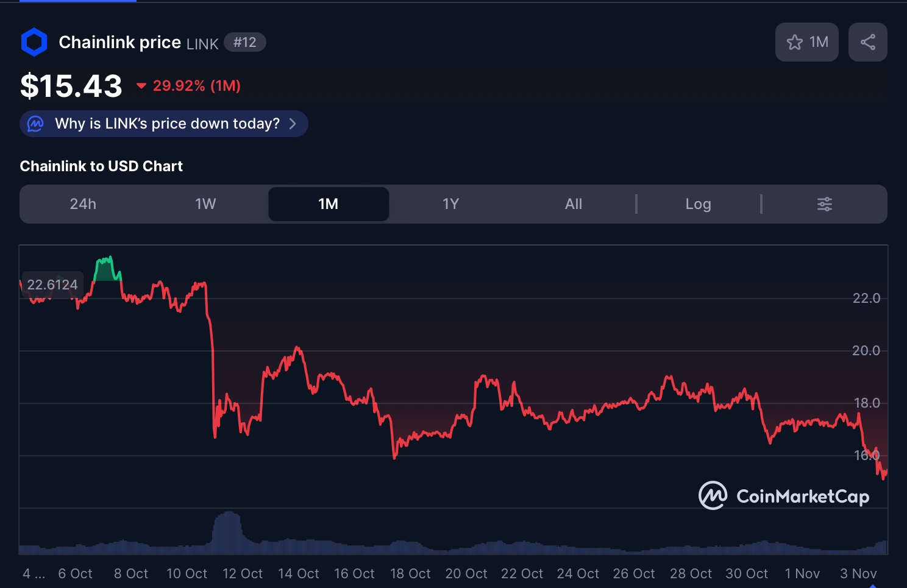The width and height of the screenshot is (907, 588).
Task: Click the 20 Oct date axis label
Action: pyautogui.click(x=466, y=574)
